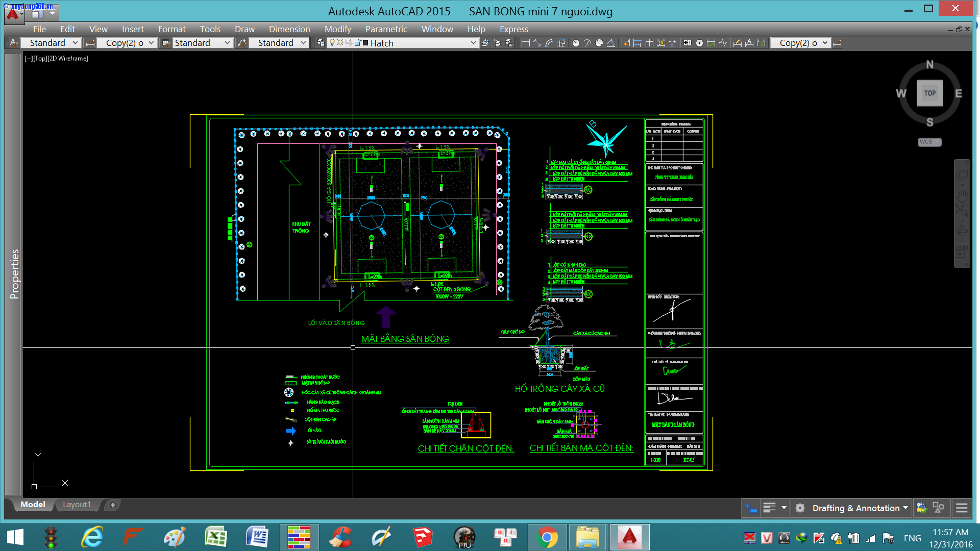Select the Center Mark tool

[699, 43]
